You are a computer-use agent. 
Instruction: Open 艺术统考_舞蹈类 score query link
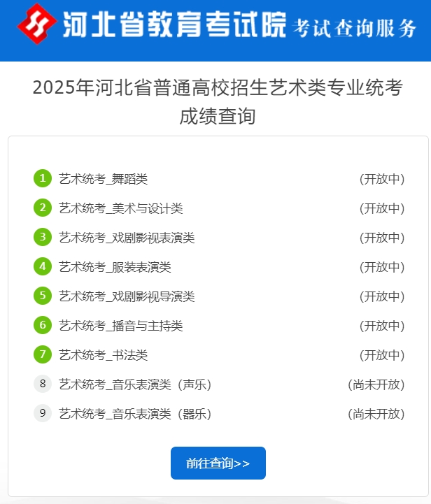104,179
